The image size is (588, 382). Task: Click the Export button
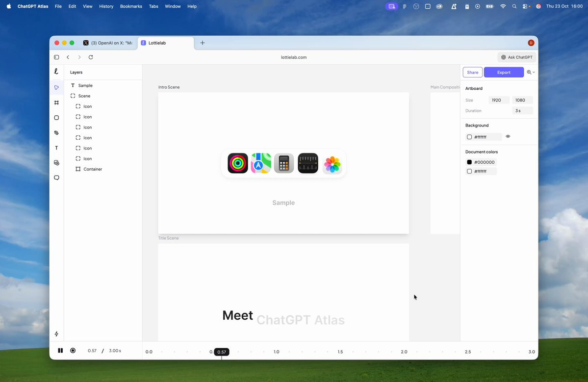coord(504,73)
